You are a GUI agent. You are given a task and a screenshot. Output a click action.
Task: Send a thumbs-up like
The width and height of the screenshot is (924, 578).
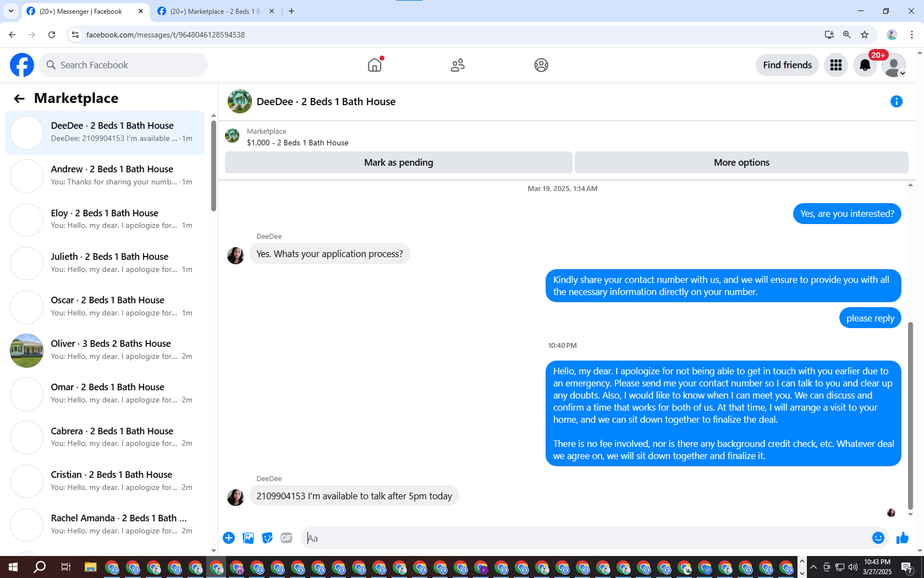pyautogui.click(x=903, y=538)
